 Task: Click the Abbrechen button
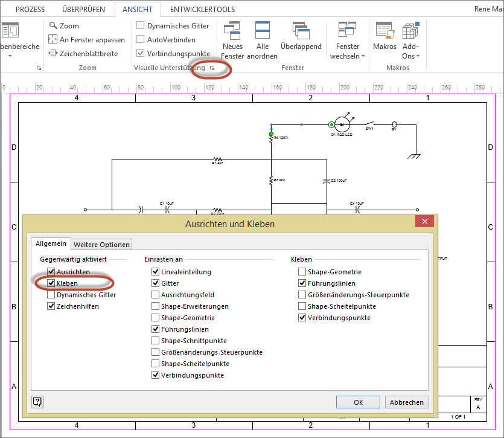[x=407, y=402]
